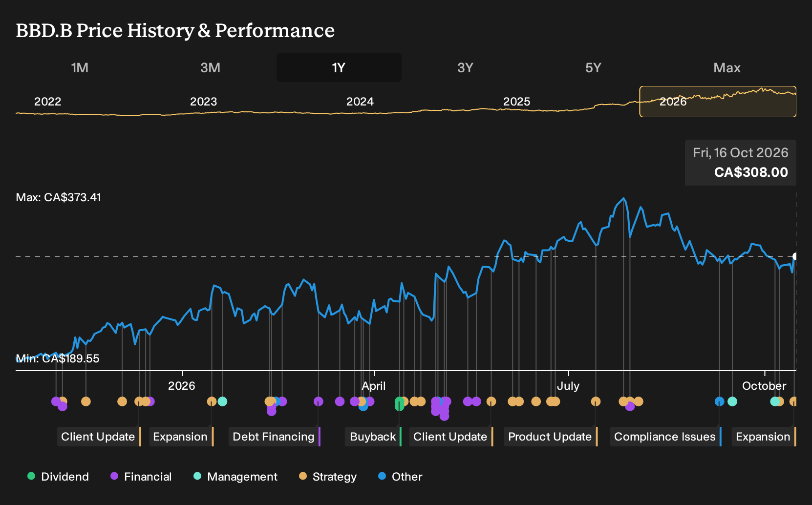Toggle Financial events in legend
This screenshot has width=812, height=505.
point(141,477)
